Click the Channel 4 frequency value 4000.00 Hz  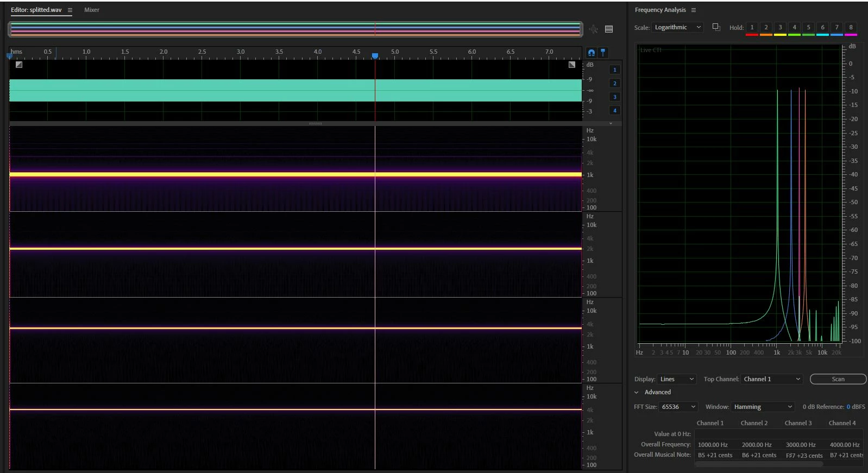coord(845,445)
